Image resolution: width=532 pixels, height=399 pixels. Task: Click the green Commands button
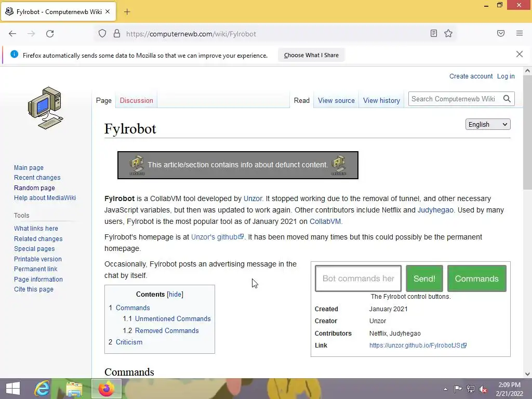coord(477,278)
